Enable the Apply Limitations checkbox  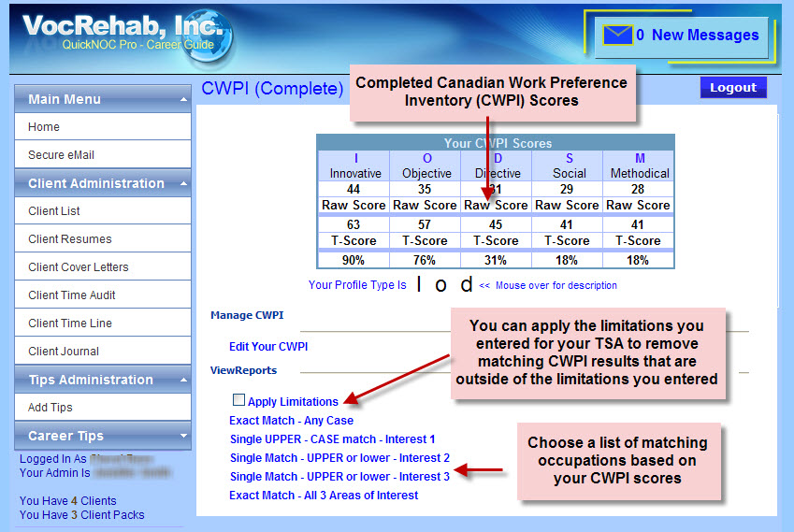click(239, 400)
